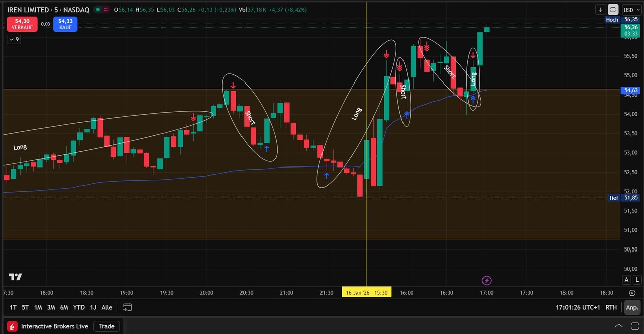Click the 17:01:26 UTC+1 timezone clock

[x=578, y=307]
